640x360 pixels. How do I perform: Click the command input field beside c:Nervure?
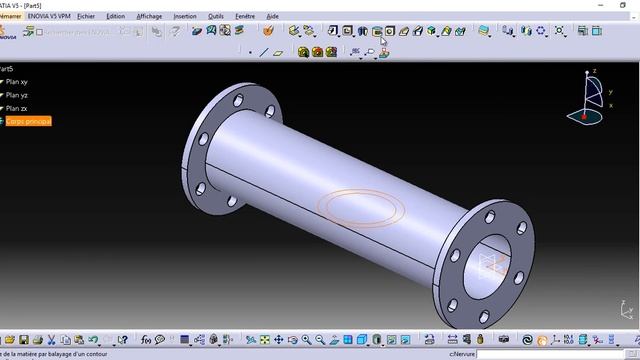550,354
